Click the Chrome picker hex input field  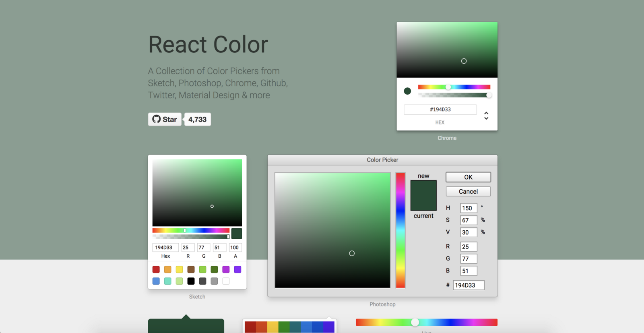[440, 110]
